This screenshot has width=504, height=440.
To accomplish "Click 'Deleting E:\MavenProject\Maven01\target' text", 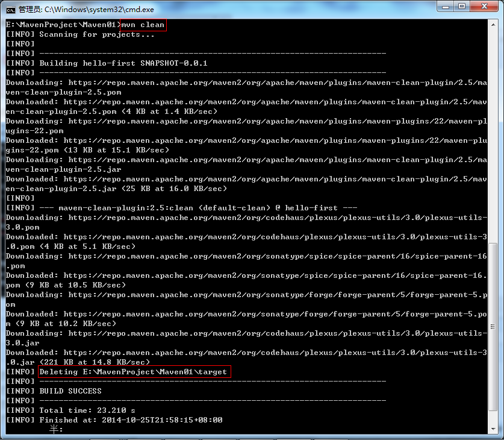I will (133, 372).
